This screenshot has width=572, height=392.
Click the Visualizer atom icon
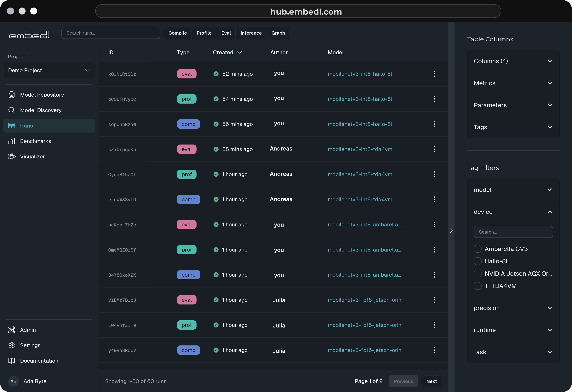[12, 156]
